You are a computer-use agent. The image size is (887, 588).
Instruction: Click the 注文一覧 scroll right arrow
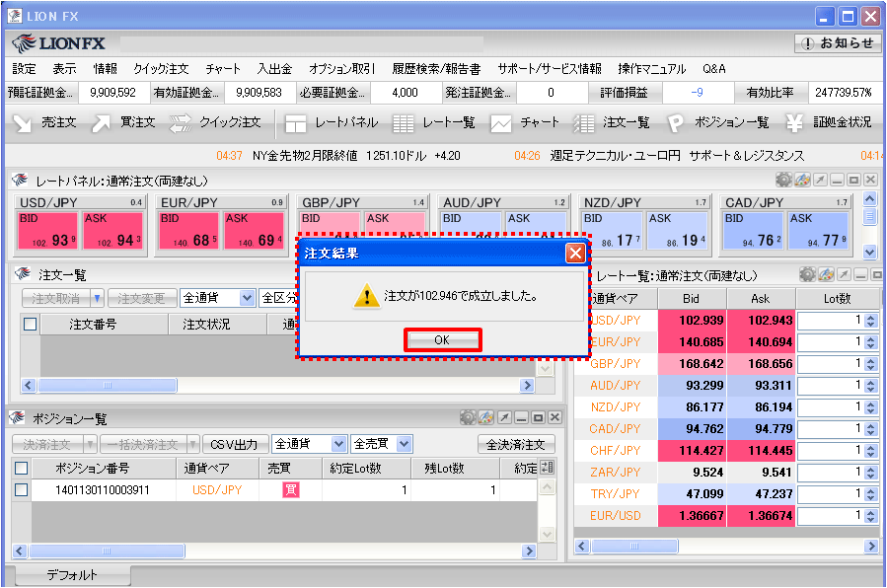click(x=527, y=385)
